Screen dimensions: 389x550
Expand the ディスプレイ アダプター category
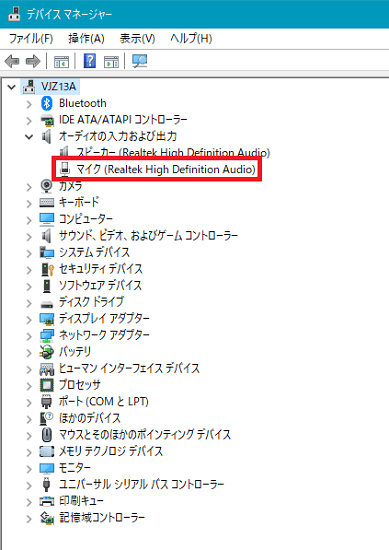[x=29, y=320]
